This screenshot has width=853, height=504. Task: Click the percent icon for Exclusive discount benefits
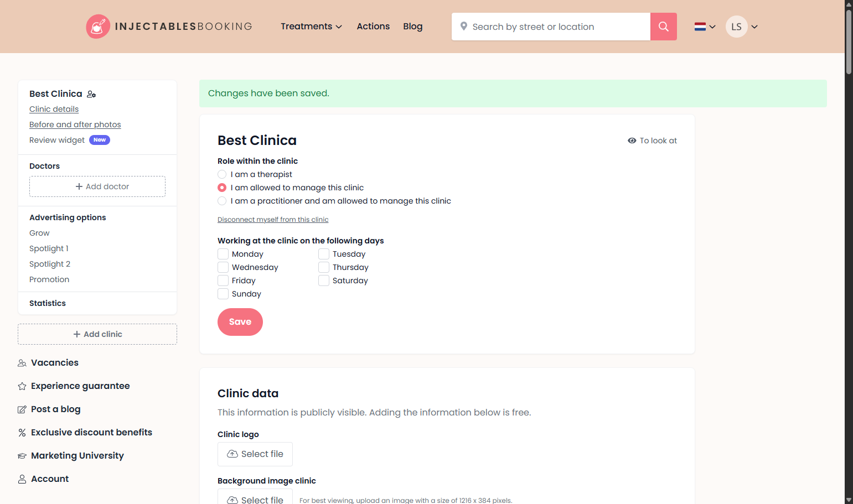pyautogui.click(x=22, y=433)
